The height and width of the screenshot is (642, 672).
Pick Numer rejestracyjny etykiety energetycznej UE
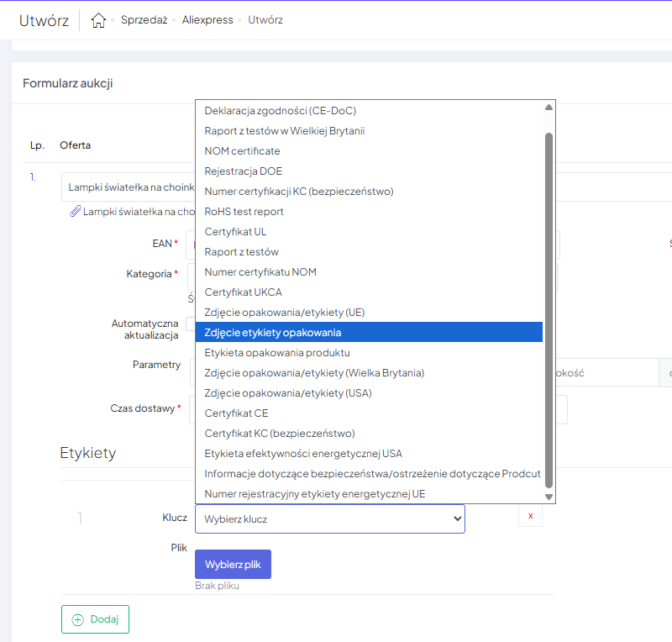pyautogui.click(x=315, y=494)
